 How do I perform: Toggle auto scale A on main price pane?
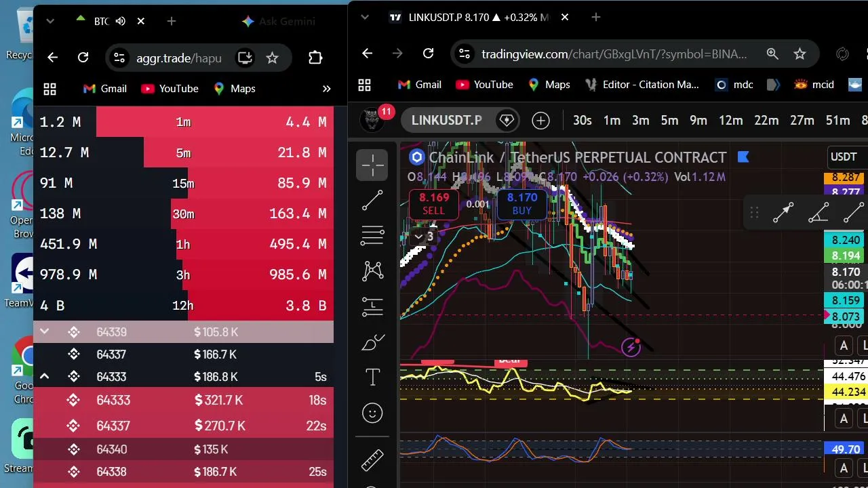(x=844, y=346)
